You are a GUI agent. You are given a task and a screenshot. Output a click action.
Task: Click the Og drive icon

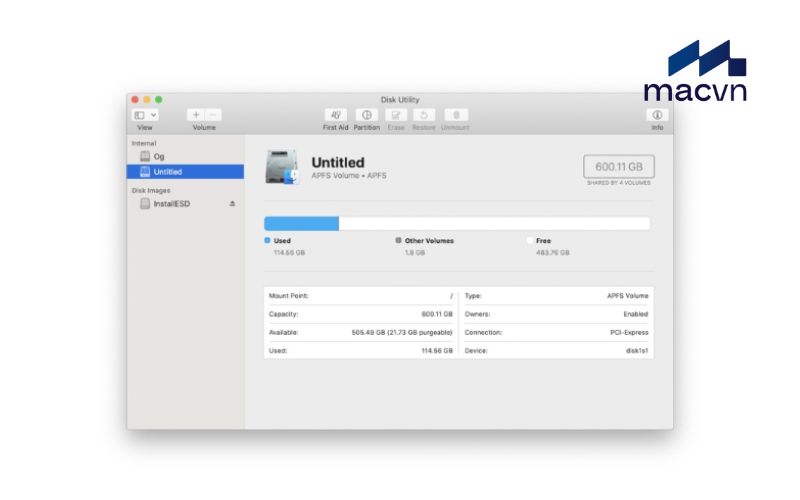tap(145, 156)
